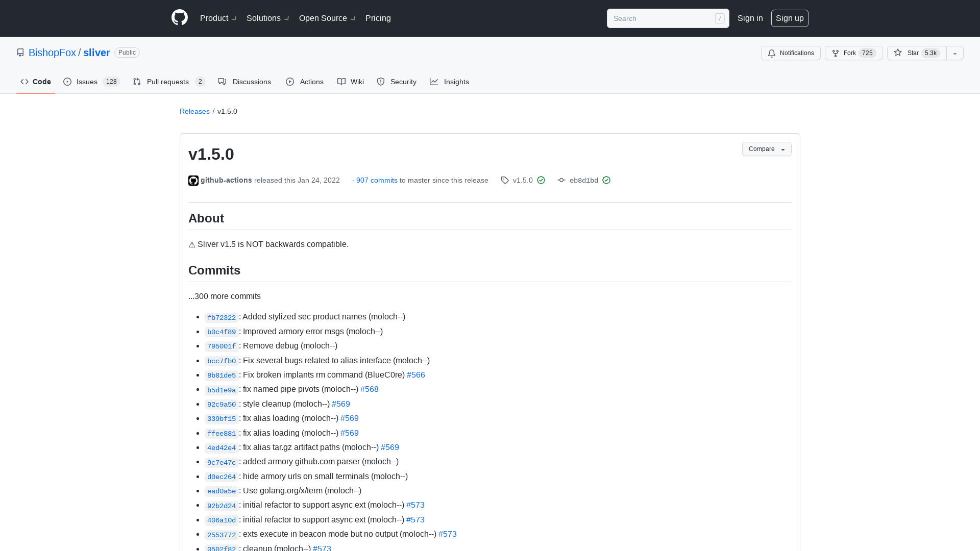This screenshot has height=551, width=980.
Task: Open the Product menu
Action: (x=218, y=18)
